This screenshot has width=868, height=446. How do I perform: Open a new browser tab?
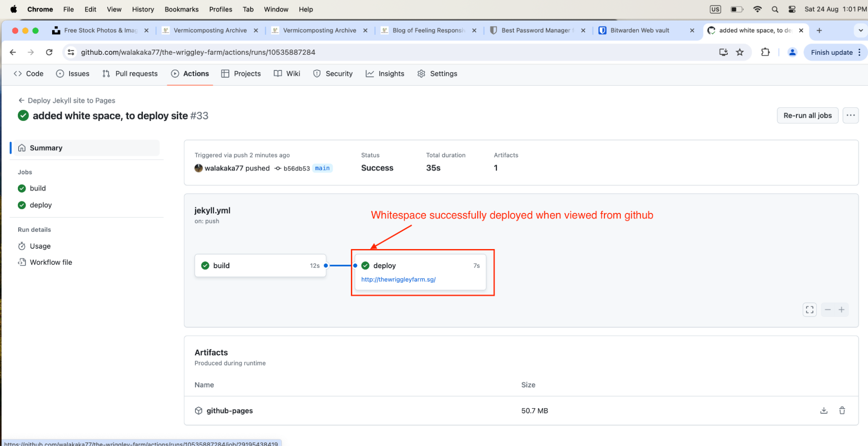pos(819,30)
